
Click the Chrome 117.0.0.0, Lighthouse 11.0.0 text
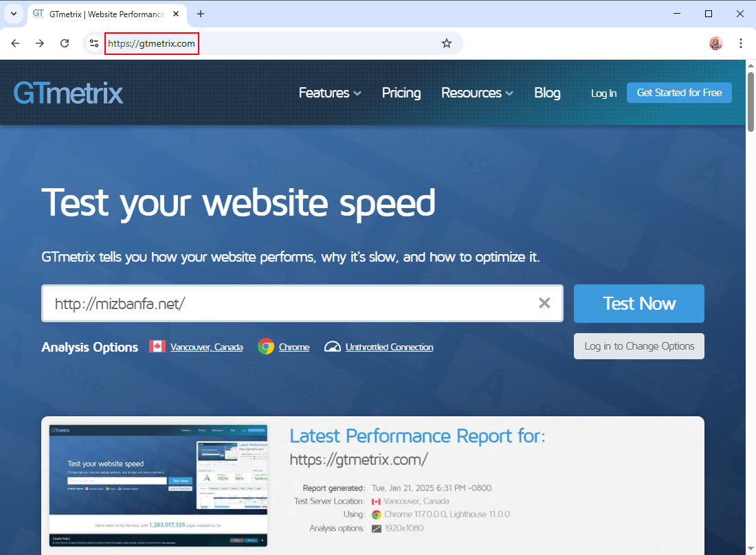447,514
